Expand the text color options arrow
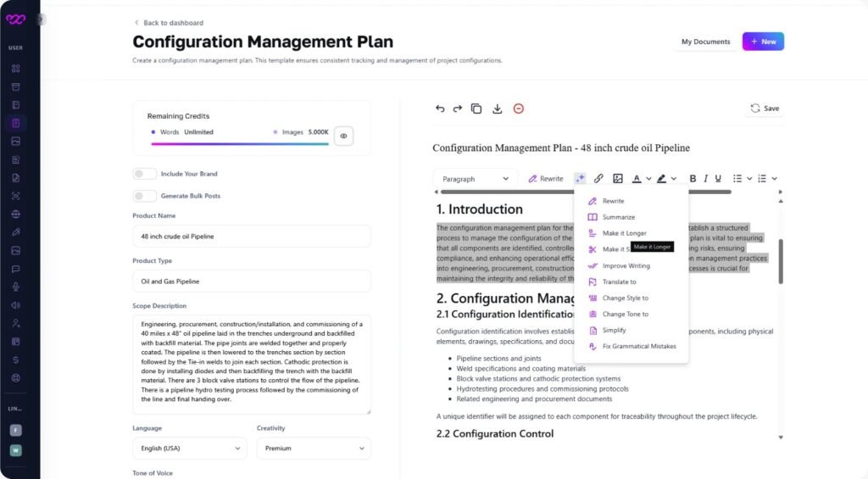The image size is (868, 479). pos(648,179)
